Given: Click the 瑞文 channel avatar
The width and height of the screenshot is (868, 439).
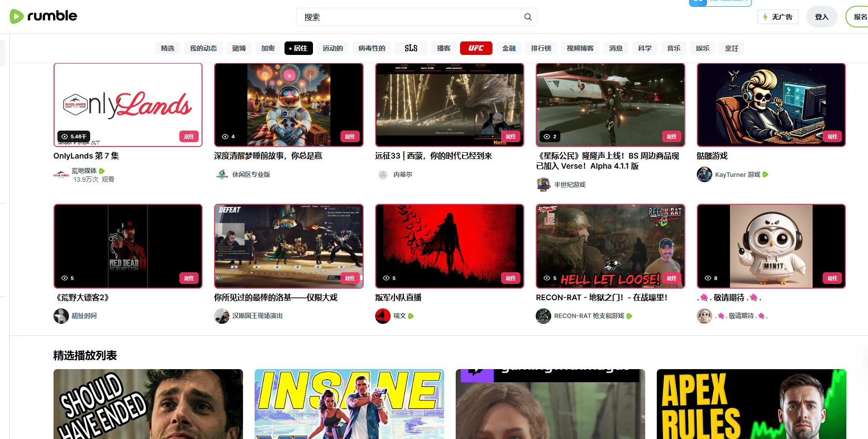Looking at the screenshot, I should tap(383, 316).
